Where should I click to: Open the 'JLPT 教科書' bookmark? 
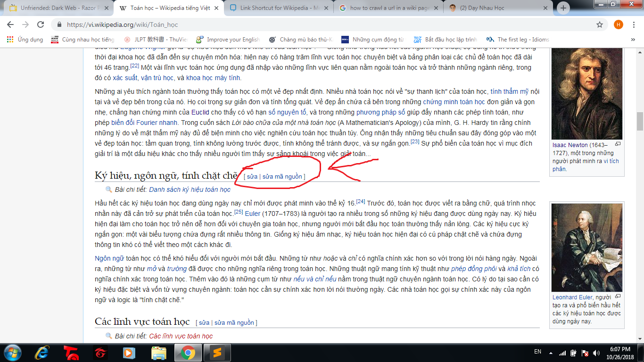[x=155, y=40]
